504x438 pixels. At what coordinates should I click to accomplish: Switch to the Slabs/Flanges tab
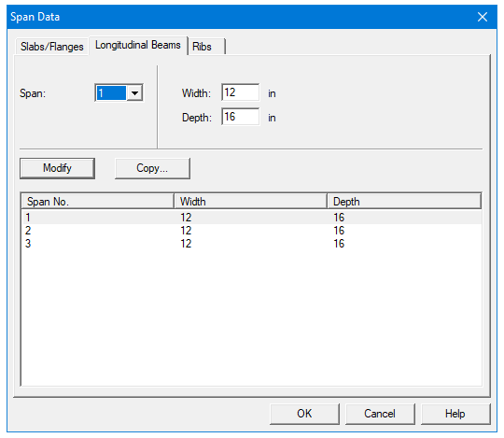coord(51,47)
